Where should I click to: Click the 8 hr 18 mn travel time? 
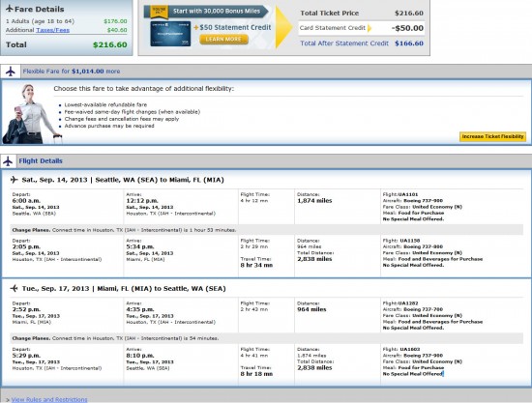257,374
